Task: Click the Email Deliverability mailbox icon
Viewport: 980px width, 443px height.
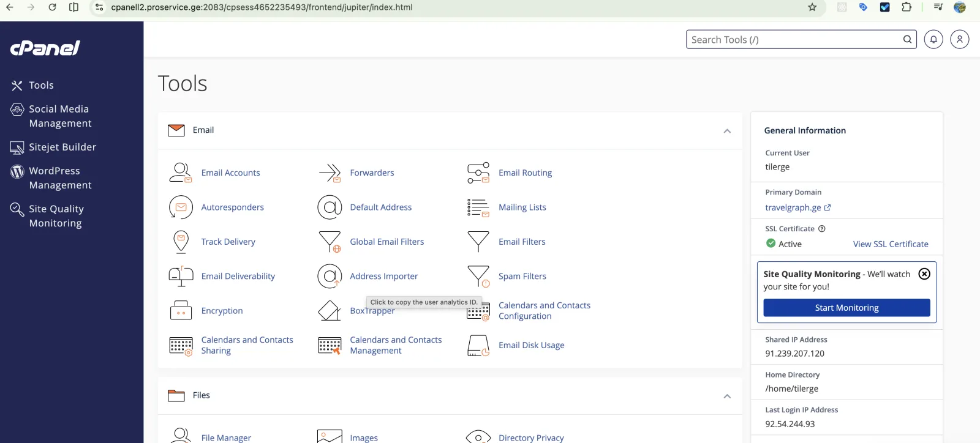Action: coord(181,277)
